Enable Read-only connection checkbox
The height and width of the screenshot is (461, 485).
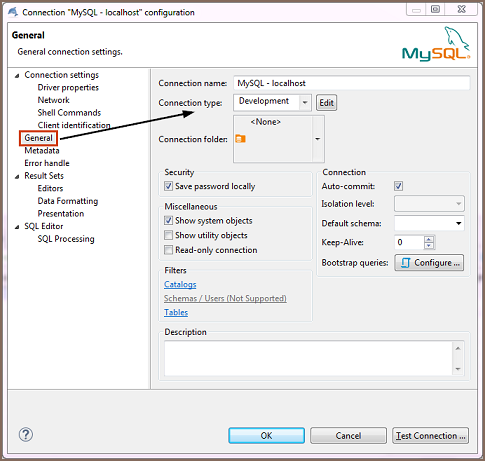tap(168, 250)
